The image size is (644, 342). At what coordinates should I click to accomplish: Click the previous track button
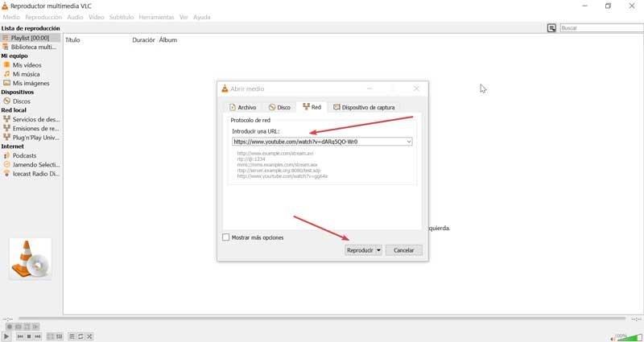20,336
